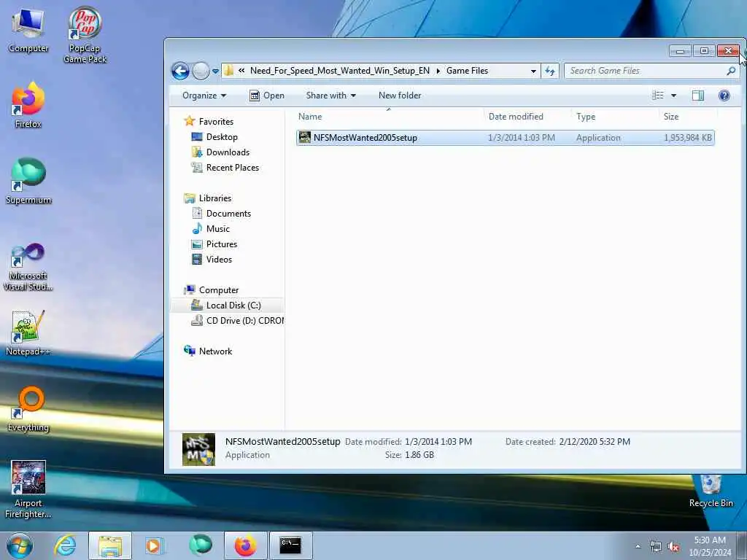Select the NFSMostWanted2005setup file row
Screen dimensions: 747x560
click(505, 138)
